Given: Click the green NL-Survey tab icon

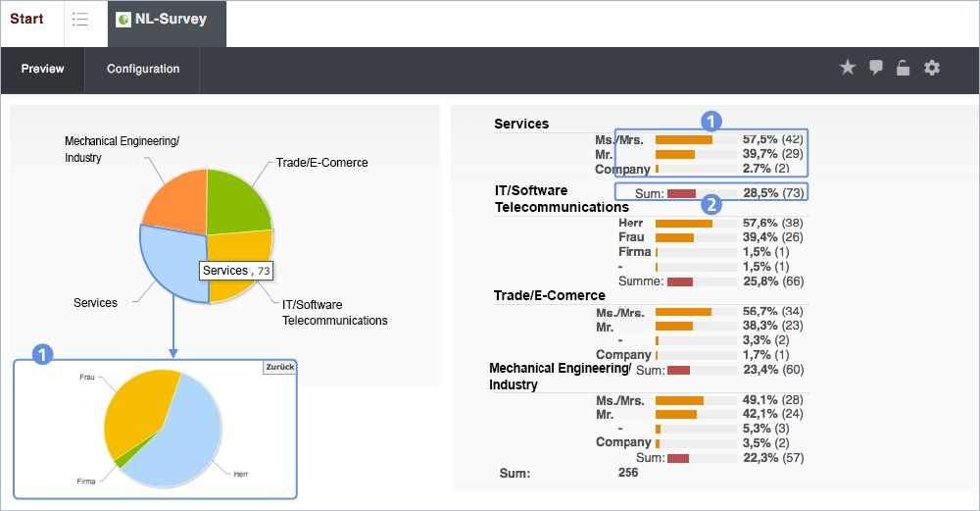Looking at the screenshot, I should (x=123, y=20).
